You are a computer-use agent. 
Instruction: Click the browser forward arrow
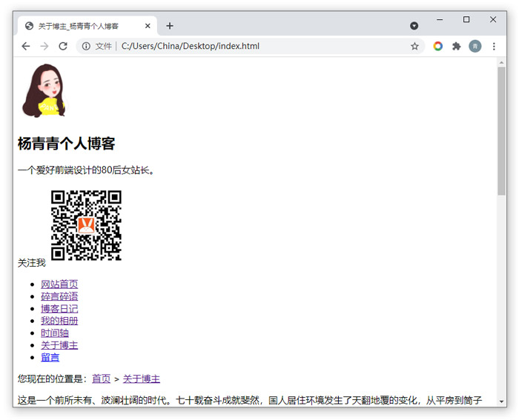click(44, 47)
